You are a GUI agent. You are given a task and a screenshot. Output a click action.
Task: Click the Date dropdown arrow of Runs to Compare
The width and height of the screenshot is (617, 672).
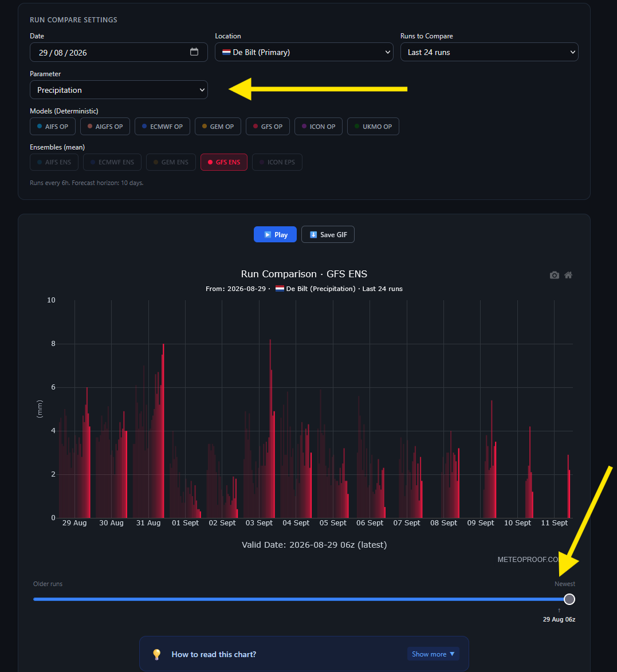[572, 52]
